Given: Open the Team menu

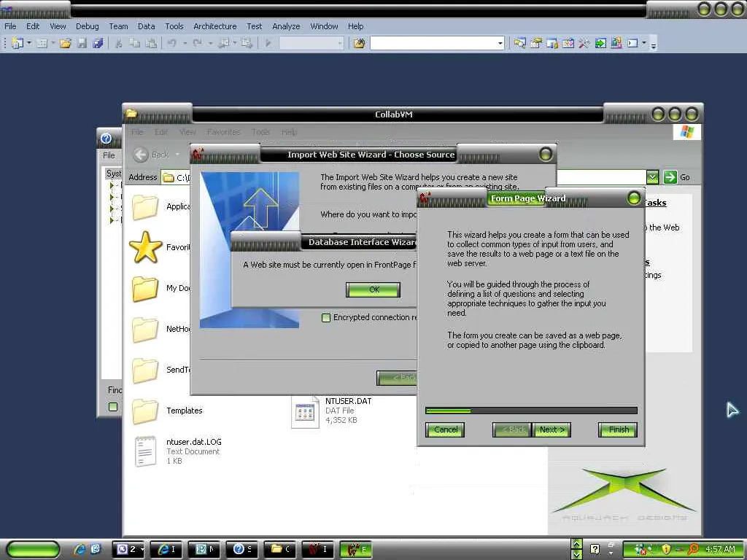Looking at the screenshot, I should click(118, 26).
